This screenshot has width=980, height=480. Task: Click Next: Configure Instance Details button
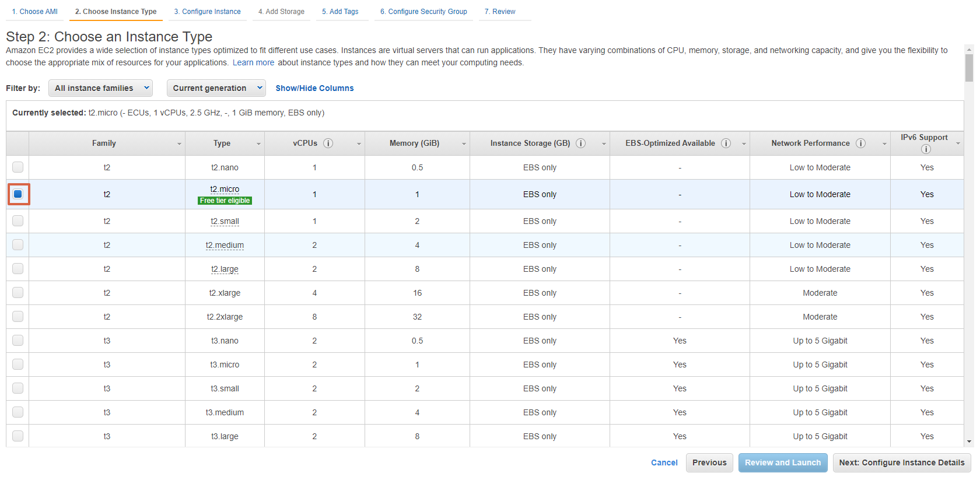click(902, 463)
